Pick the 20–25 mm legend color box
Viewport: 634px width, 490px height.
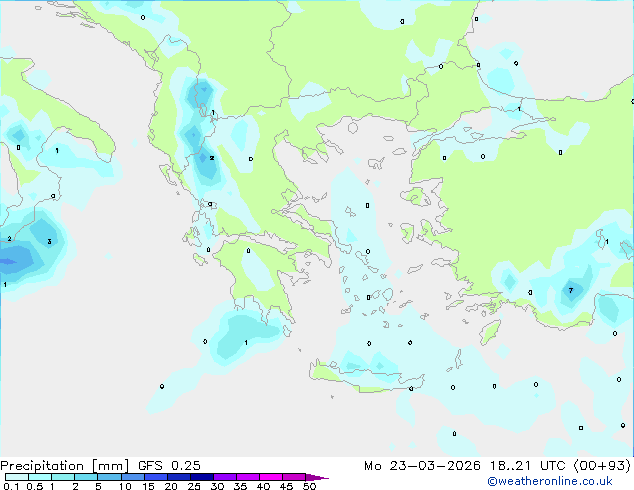[179, 477]
